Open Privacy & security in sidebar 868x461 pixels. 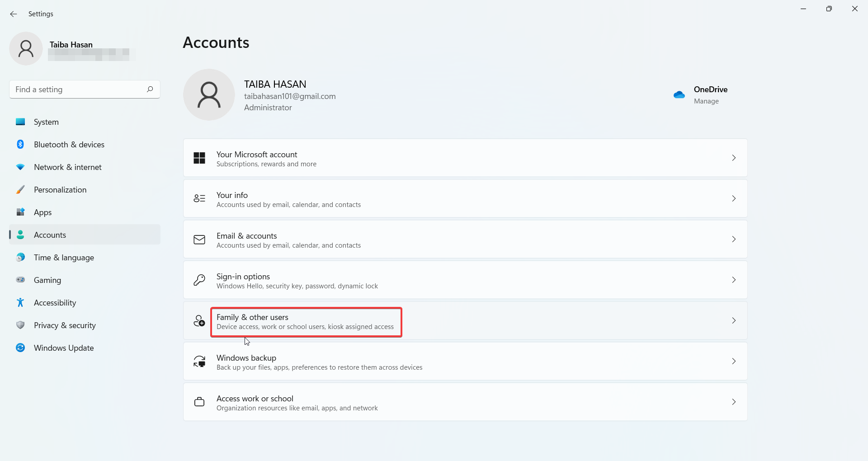(x=65, y=325)
